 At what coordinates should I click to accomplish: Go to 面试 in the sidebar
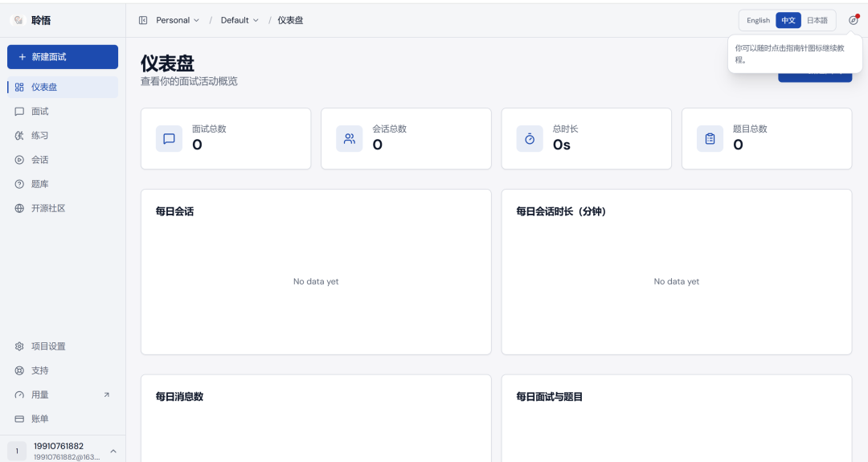click(63, 112)
